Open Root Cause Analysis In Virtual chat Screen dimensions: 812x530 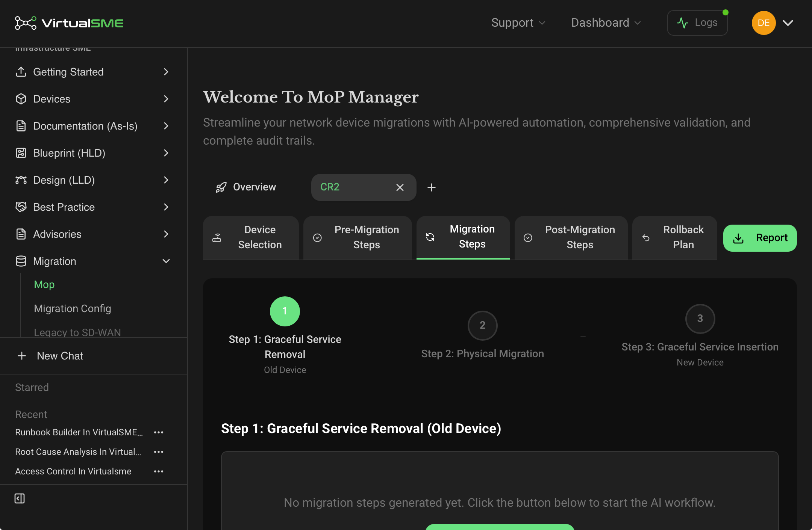[x=78, y=452]
